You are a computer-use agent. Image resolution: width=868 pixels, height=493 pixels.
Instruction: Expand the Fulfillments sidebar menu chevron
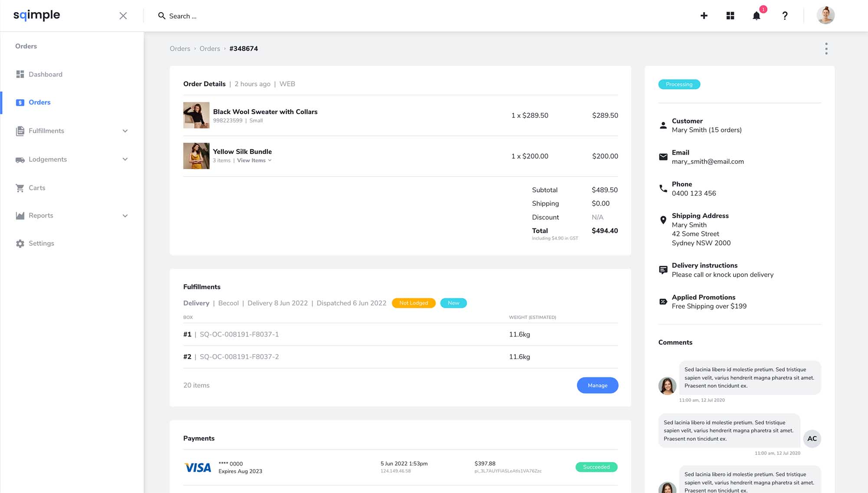click(125, 131)
